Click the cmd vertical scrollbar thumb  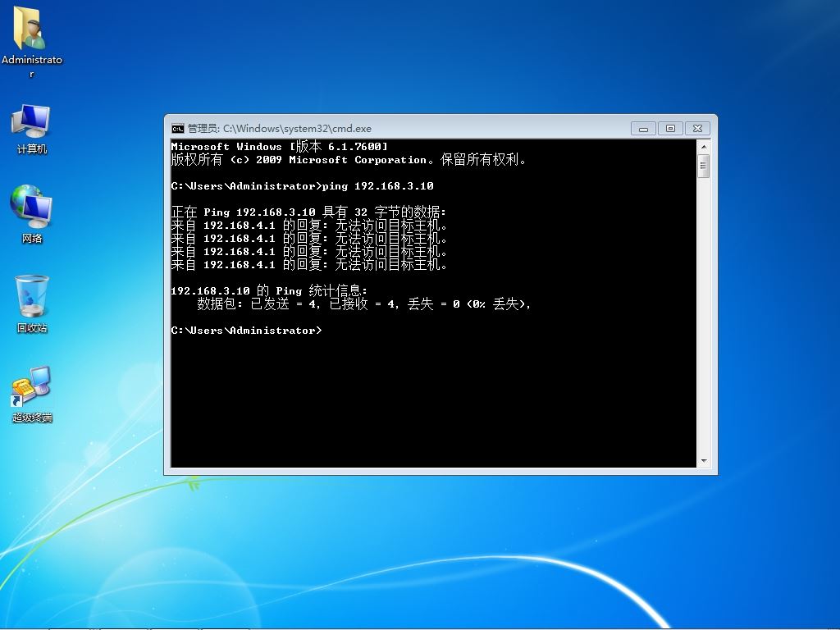point(703,166)
